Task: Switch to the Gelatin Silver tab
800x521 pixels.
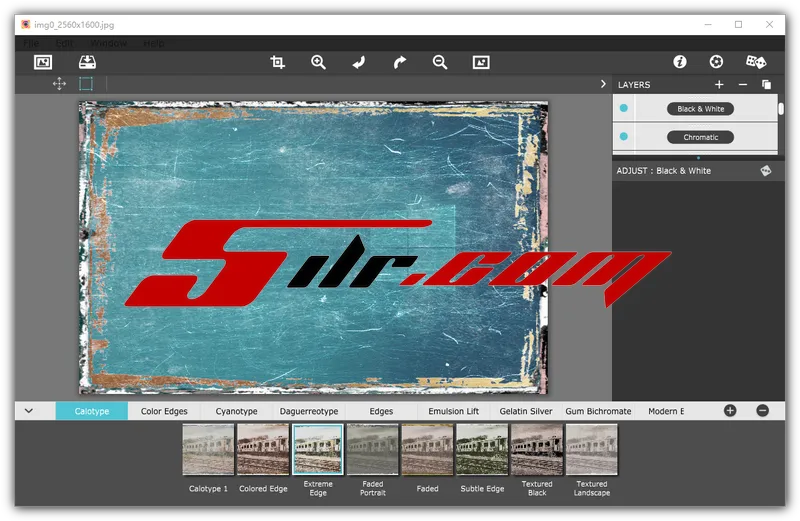Action: [526, 411]
